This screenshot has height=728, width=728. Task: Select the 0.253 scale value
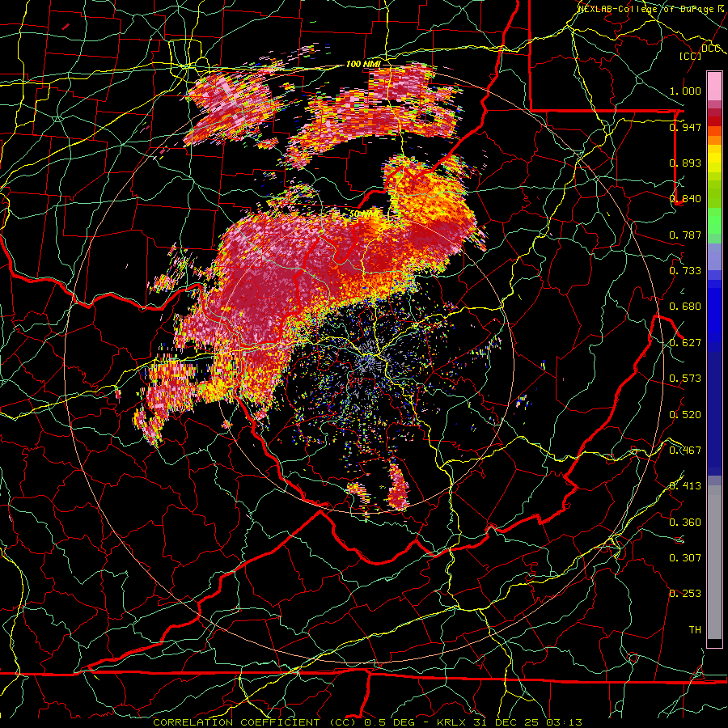click(685, 594)
